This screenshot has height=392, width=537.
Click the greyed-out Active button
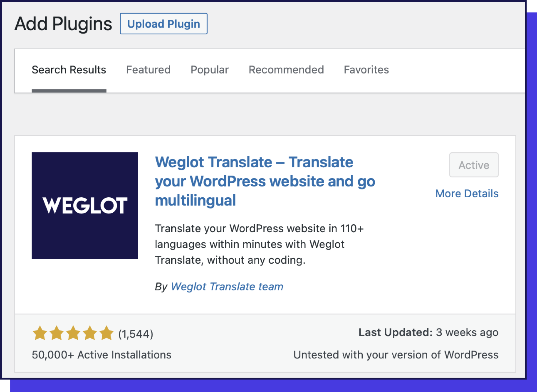(x=474, y=165)
